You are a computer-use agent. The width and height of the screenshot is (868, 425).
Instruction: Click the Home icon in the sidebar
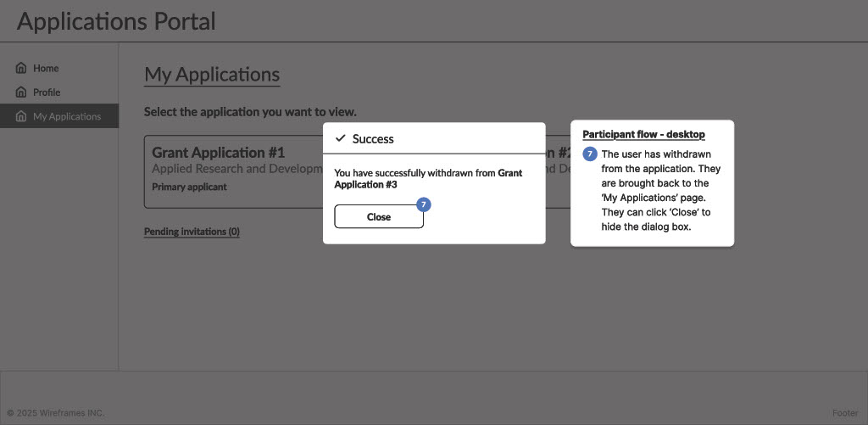coord(21,68)
